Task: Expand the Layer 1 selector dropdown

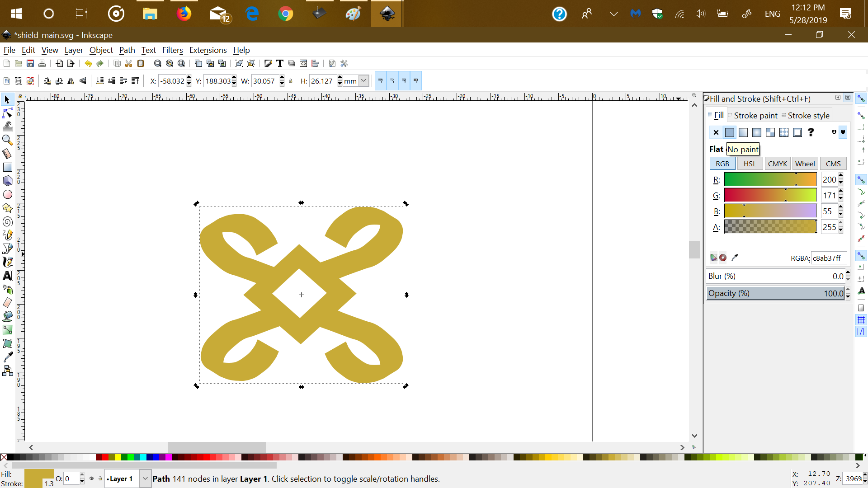Action: pos(145,479)
